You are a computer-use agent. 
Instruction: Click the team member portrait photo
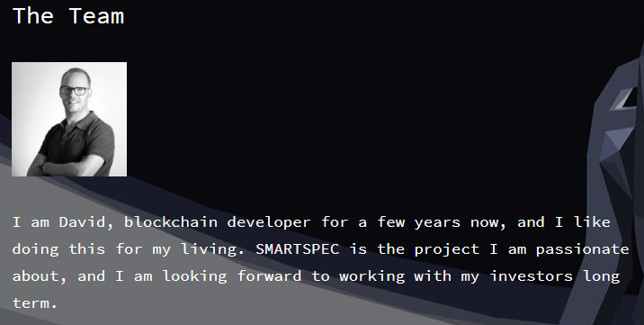(69, 119)
